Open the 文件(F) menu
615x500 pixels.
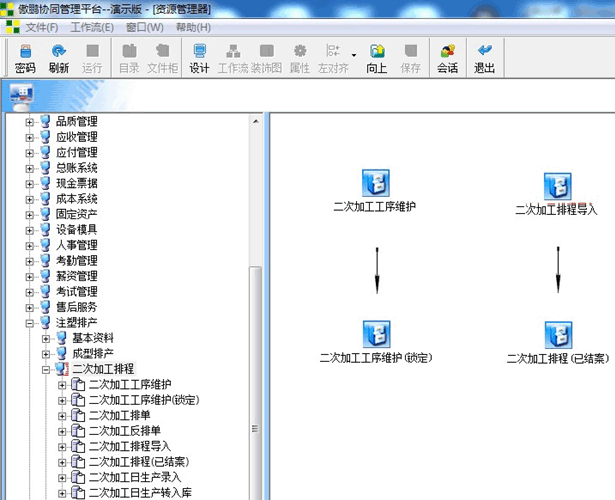[41, 27]
